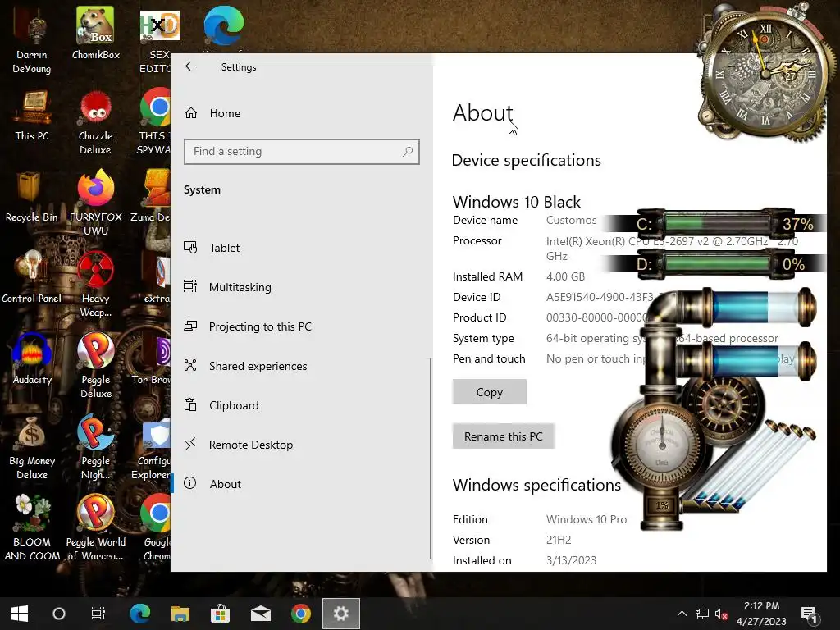
Task: Select Big Money Deluxe desktop icon
Action: 32,448
